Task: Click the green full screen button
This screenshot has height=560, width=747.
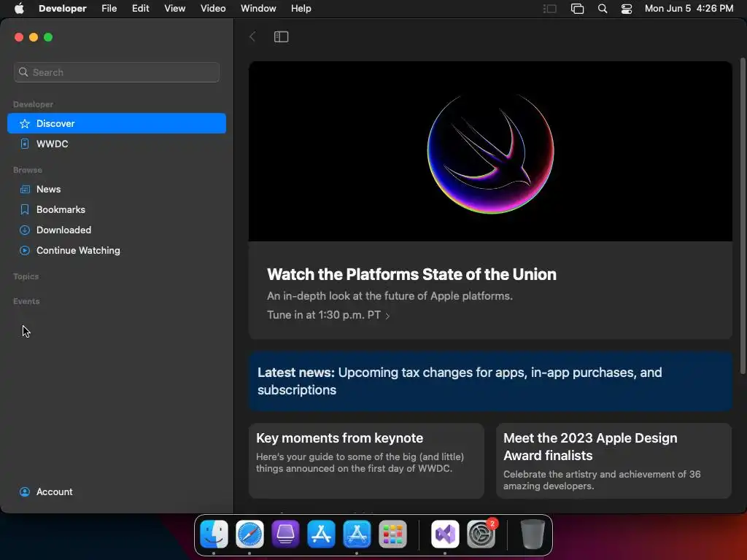Action: (x=48, y=37)
